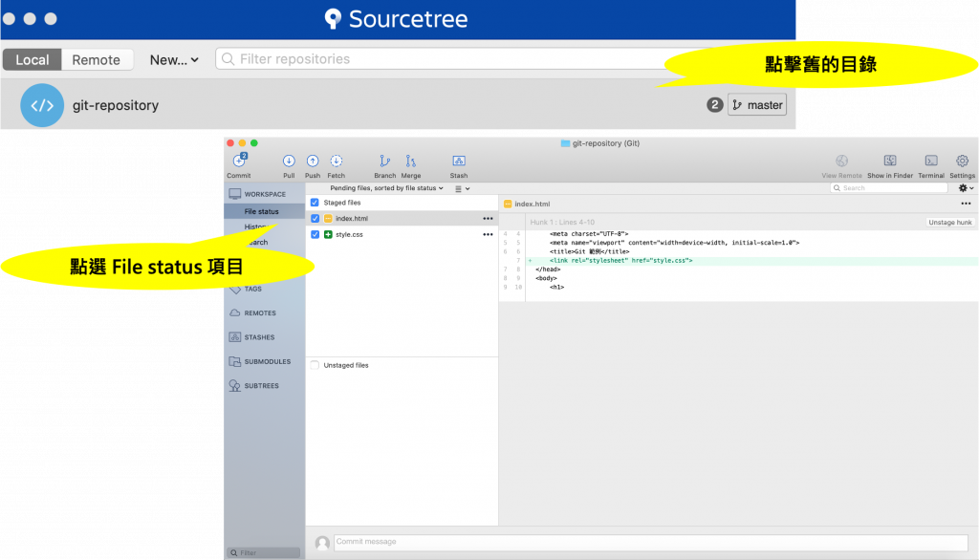979x560 pixels.
Task: Click the Push toolbar icon
Action: pos(313,162)
